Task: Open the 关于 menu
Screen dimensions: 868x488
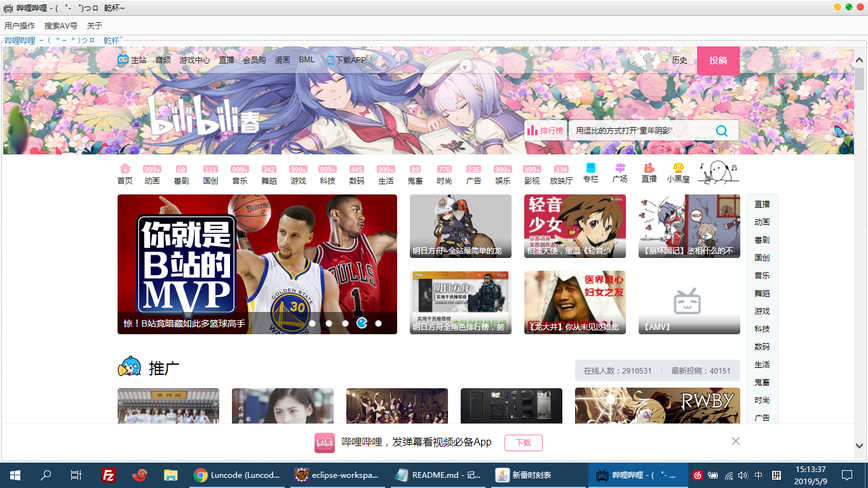Action: 95,26
